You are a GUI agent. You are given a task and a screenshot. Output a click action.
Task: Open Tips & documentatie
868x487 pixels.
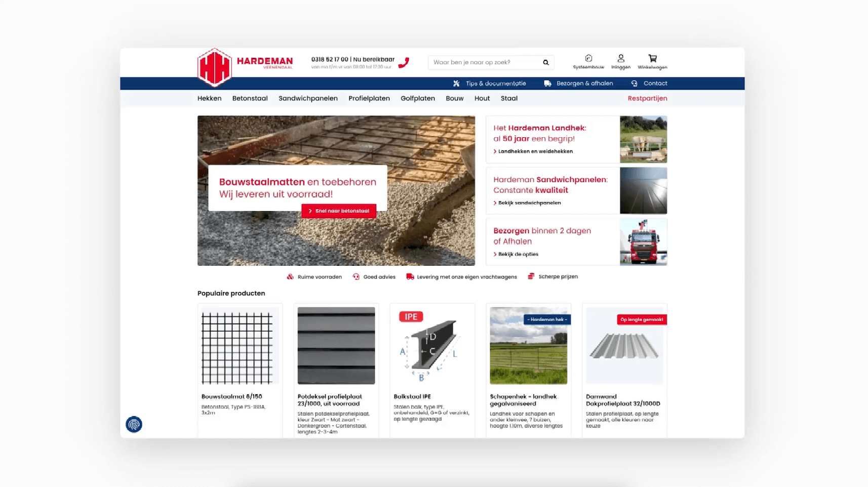(x=489, y=84)
